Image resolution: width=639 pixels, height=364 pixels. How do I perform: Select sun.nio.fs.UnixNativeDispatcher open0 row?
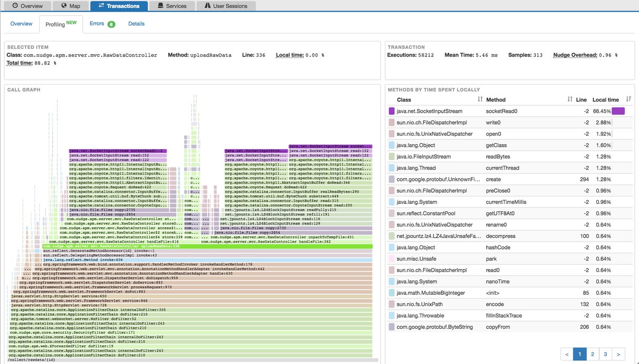510,134
